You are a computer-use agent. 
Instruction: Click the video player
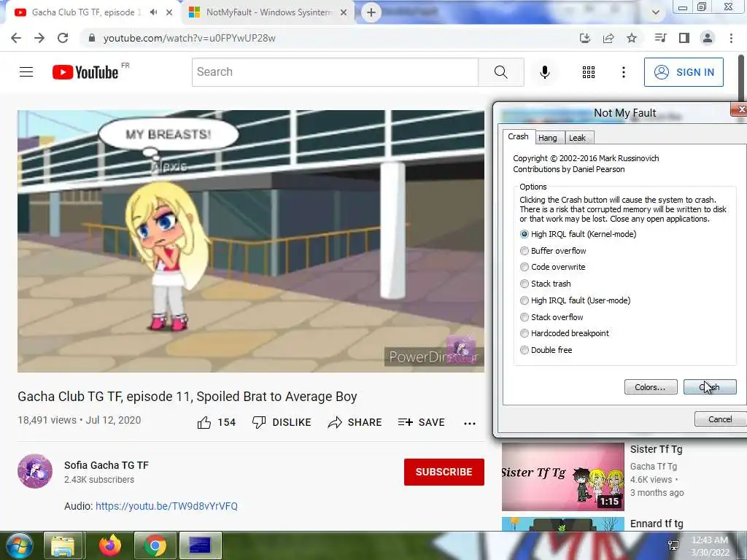pyautogui.click(x=251, y=241)
